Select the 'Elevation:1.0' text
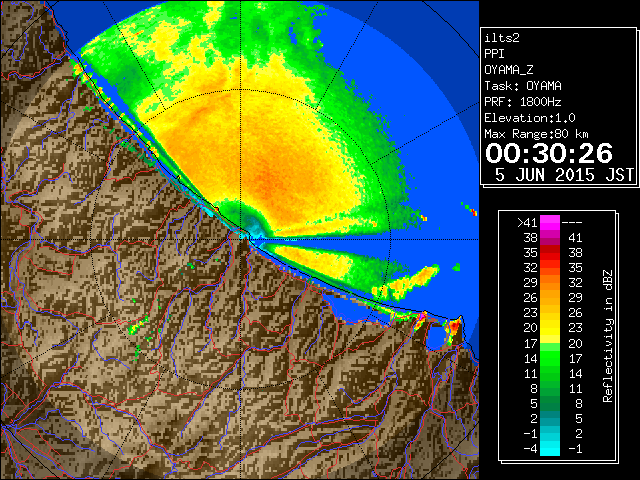 pos(530,118)
